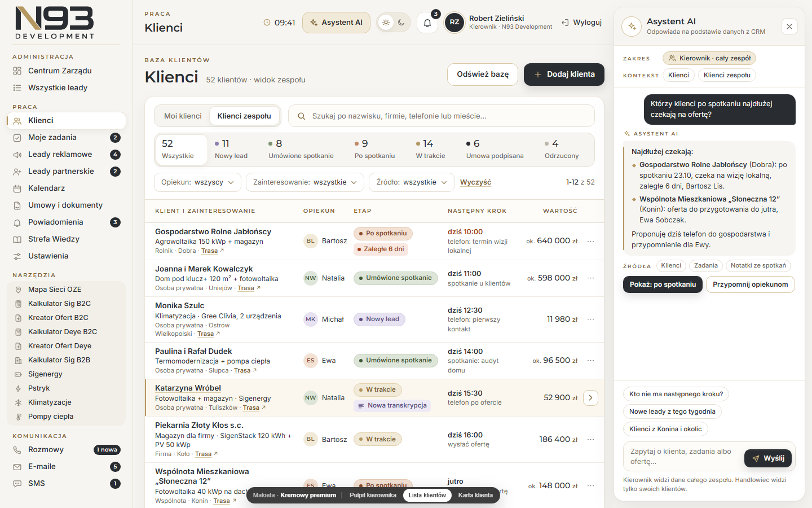Switch to dark theme moon icon
This screenshot has width=812, height=508.
[x=401, y=23]
